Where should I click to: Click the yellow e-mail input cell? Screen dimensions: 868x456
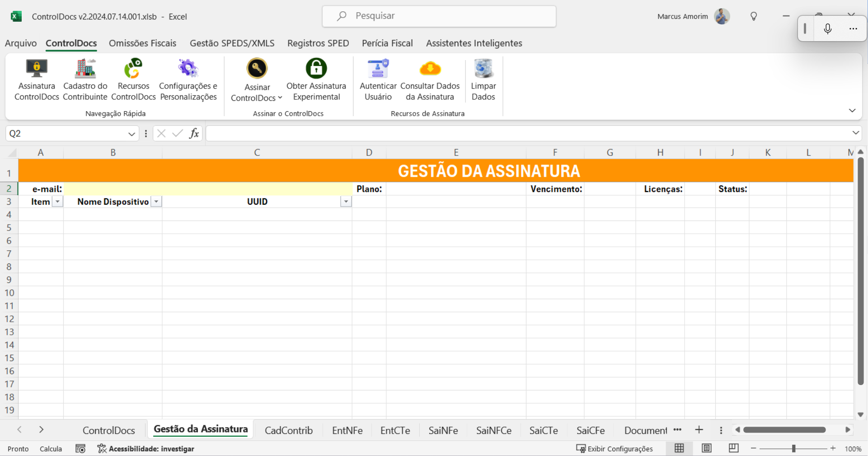coord(208,189)
